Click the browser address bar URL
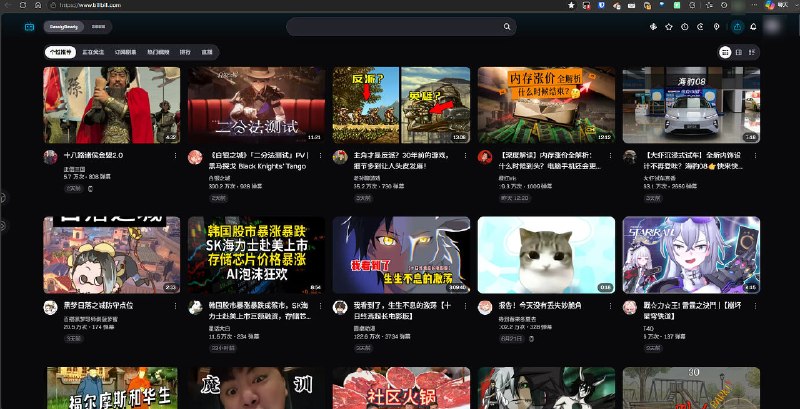Screen dimensions: 800x409 pyautogui.click(x=91, y=5)
